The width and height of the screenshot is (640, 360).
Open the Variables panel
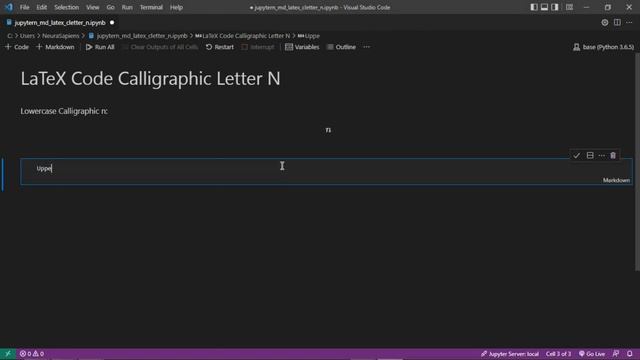pyautogui.click(x=302, y=47)
